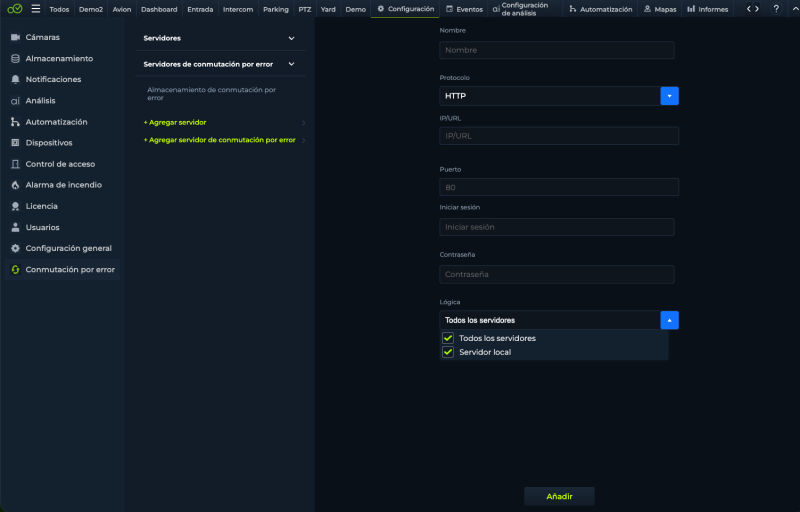
Task: Click the IP/URL input field
Action: pyautogui.click(x=559, y=136)
